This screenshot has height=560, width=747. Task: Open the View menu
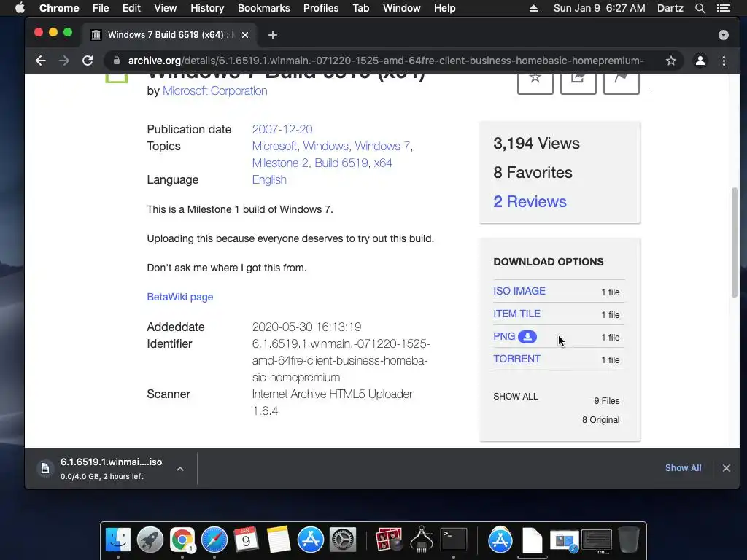click(166, 8)
